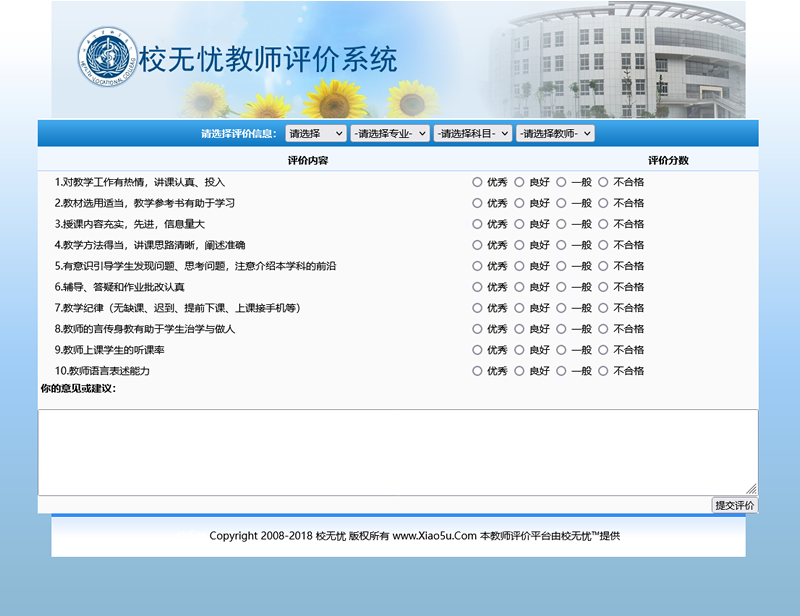The height and width of the screenshot is (616, 800).
Task: Select 优秀 for question 1 about teaching enthusiasm
Action: coord(477,182)
